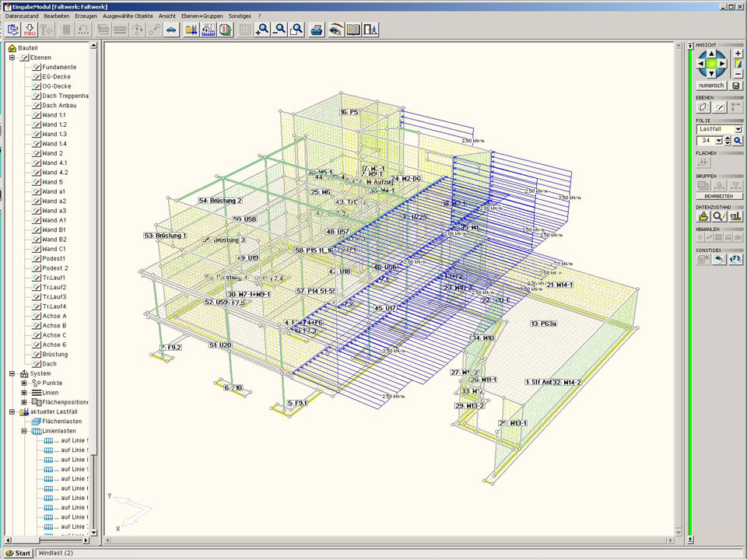Open the Ebenen+Gruppen menu
The width and height of the screenshot is (747, 560).
202,16
